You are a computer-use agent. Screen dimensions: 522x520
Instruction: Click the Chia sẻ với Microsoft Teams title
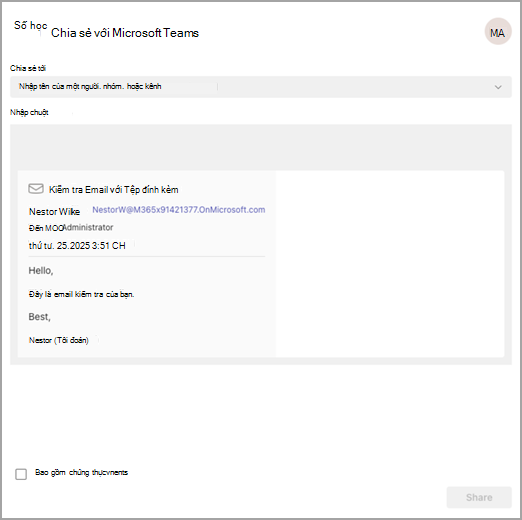(x=125, y=33)
